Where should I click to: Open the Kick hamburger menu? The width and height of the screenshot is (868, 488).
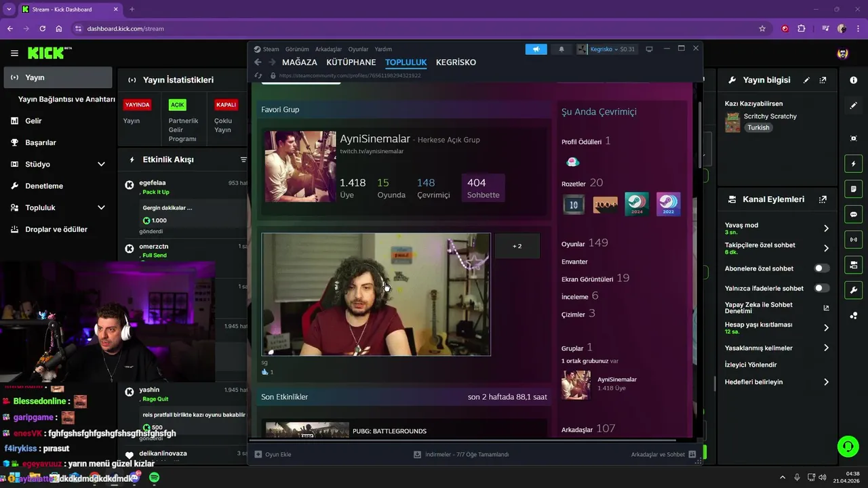tap(14, 53)
